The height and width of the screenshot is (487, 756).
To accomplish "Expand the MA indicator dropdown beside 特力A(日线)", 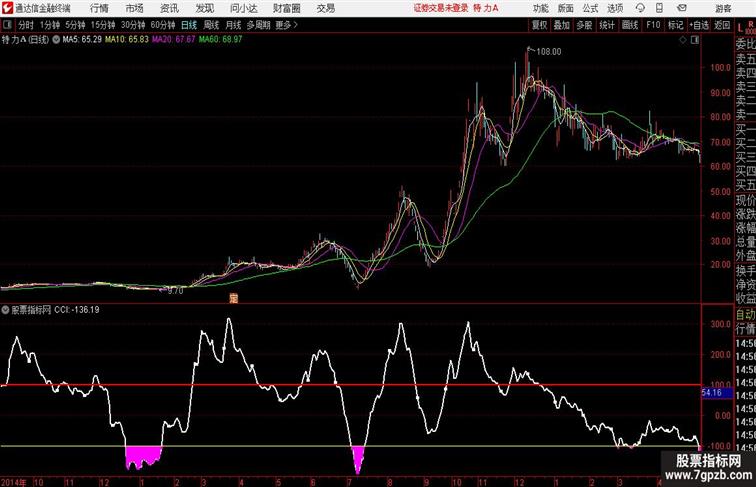I will click(x=56, y=40).
